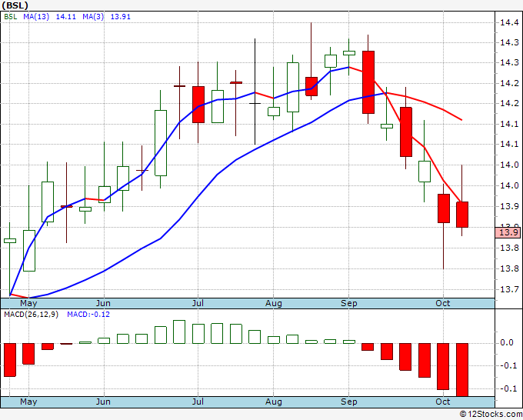The width and height of the screenshot is (523, 420).
Task: Click the tall white candle in late June
Action: [161, 143]
